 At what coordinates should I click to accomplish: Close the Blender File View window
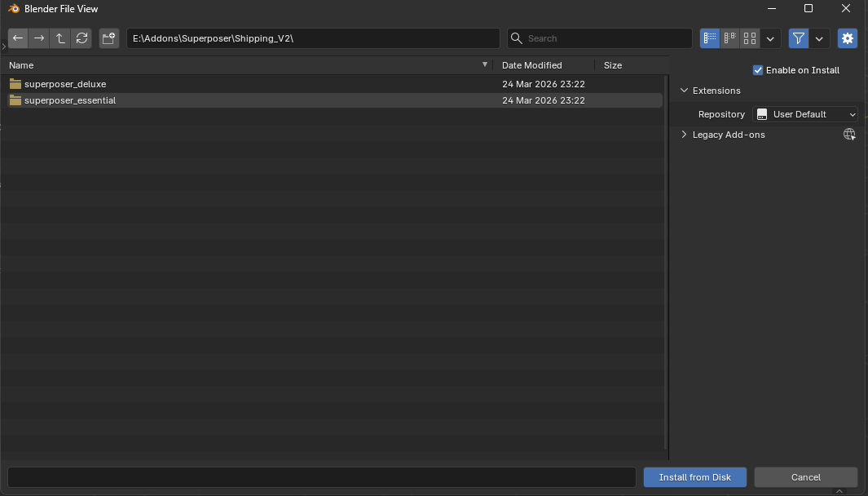point(846,8)
